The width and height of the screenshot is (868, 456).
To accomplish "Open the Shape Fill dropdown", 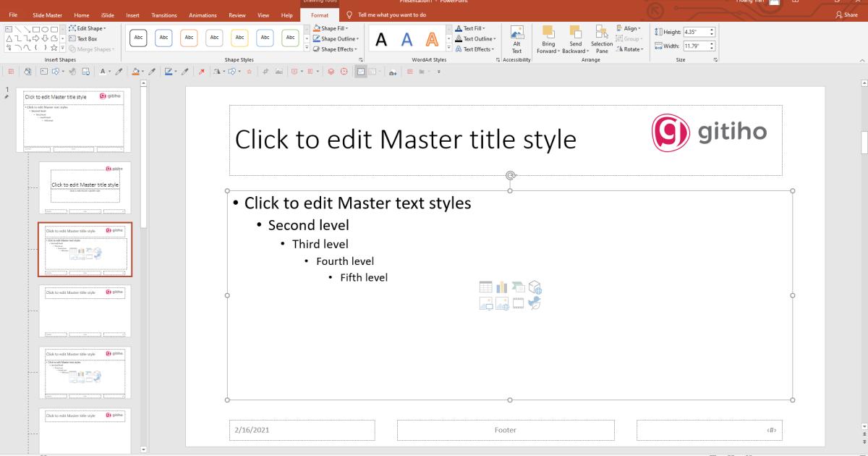I will click(331, 28).
